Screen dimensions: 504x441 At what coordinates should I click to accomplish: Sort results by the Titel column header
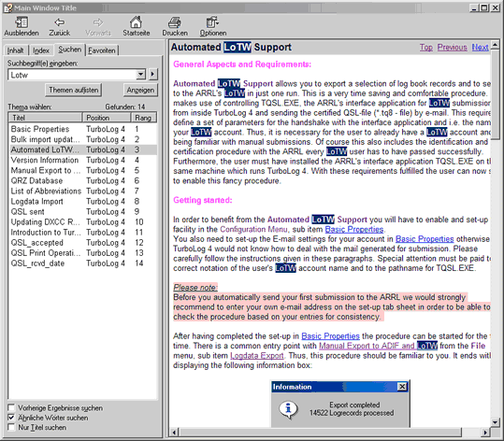coord(45,118)
